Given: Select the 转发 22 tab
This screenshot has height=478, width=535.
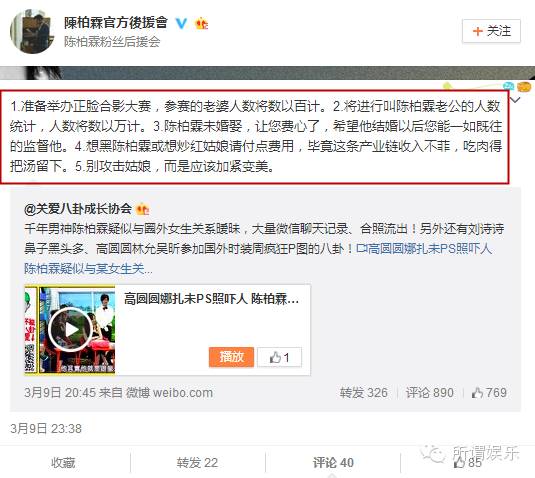Looking at the screenshot, I should click(197, 463).
